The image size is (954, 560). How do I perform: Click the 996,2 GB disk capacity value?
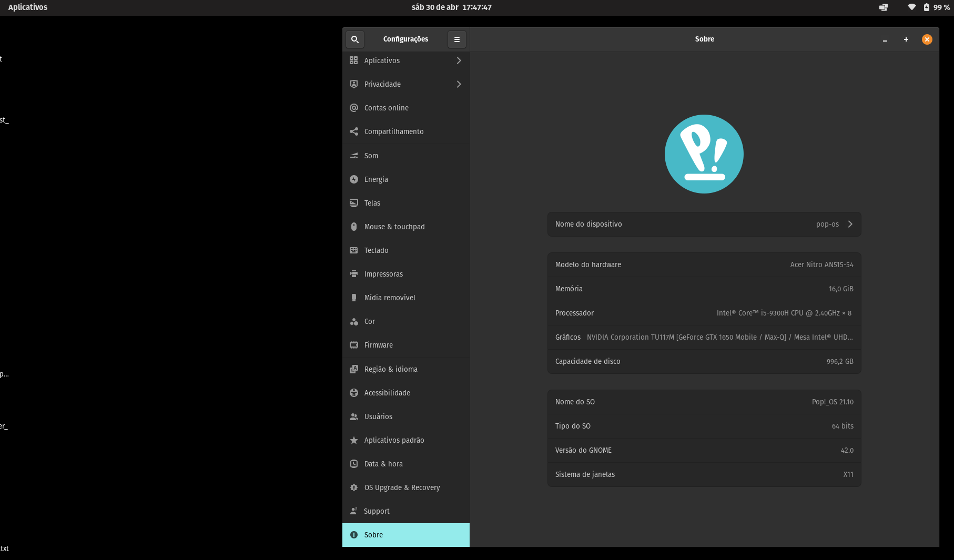(840, 361)
